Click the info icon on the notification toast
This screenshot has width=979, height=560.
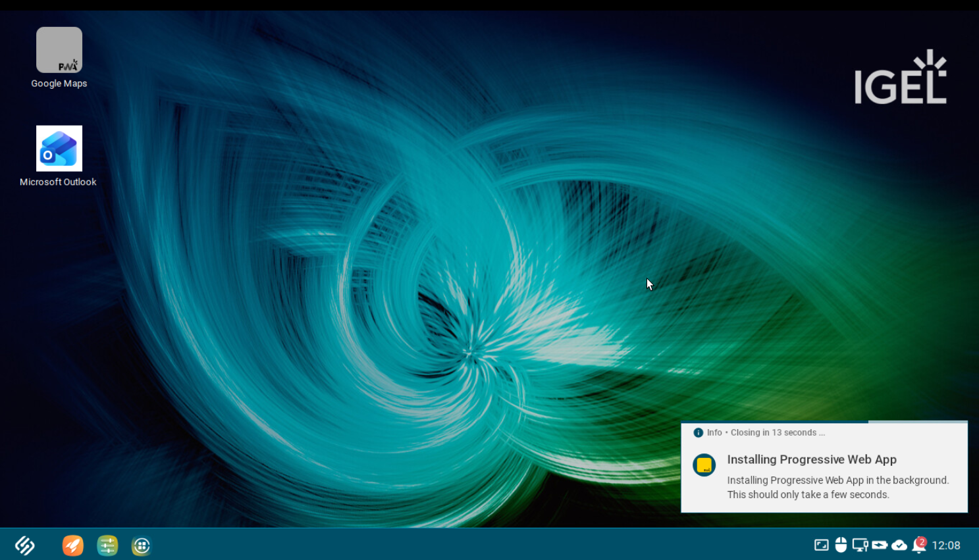697,432
